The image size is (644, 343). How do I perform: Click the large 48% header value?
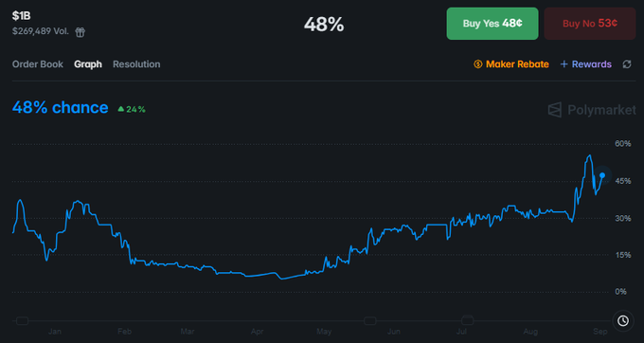(324, 25)
